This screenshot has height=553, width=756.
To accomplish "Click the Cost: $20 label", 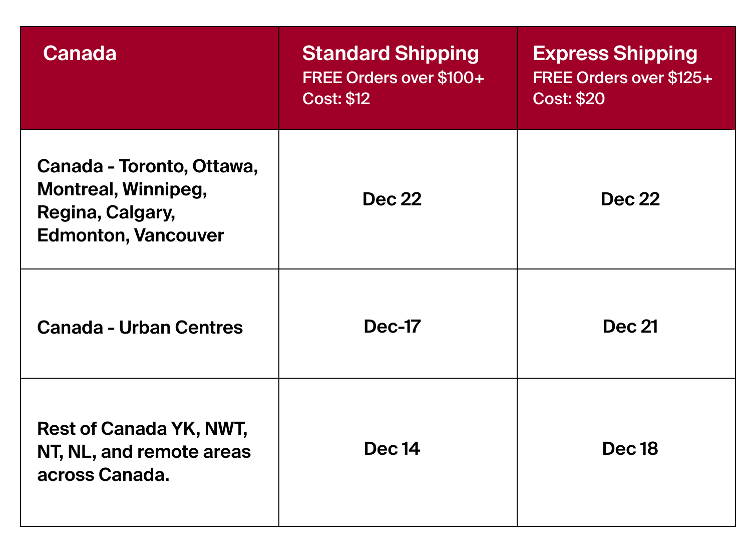I will pos(568,98).
